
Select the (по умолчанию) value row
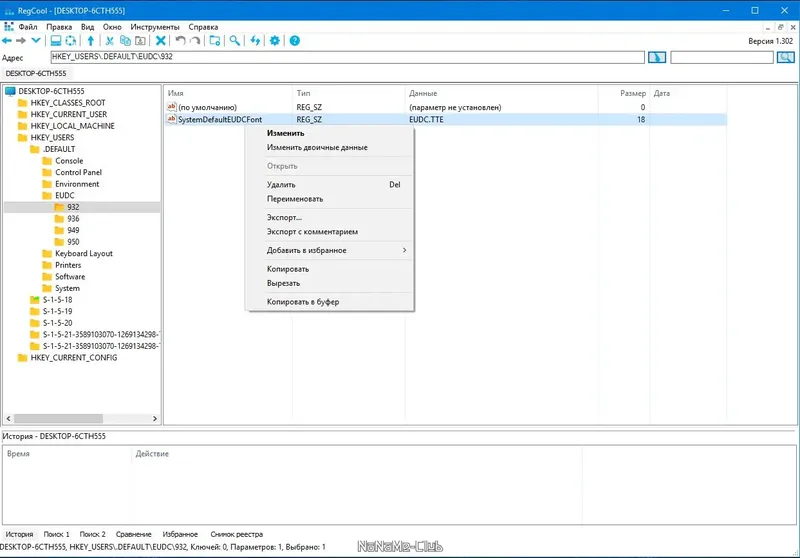[446, 107]
